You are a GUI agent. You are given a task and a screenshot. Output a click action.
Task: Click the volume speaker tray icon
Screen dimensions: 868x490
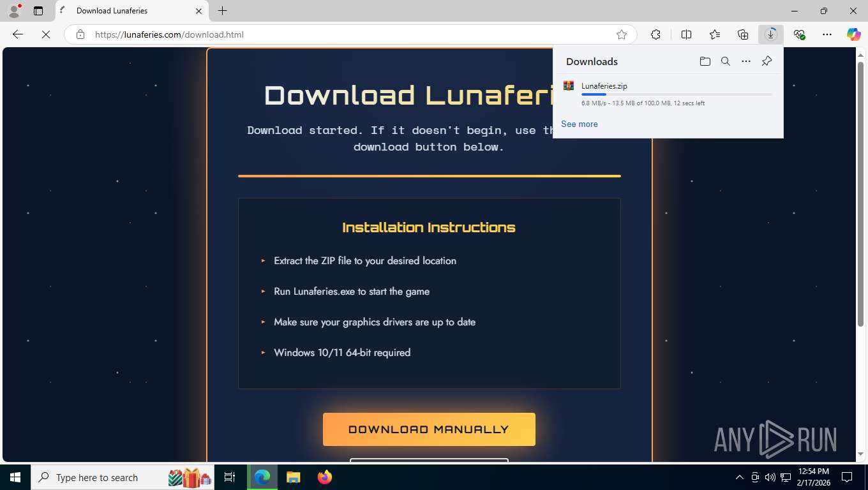[x=770, y=477]
